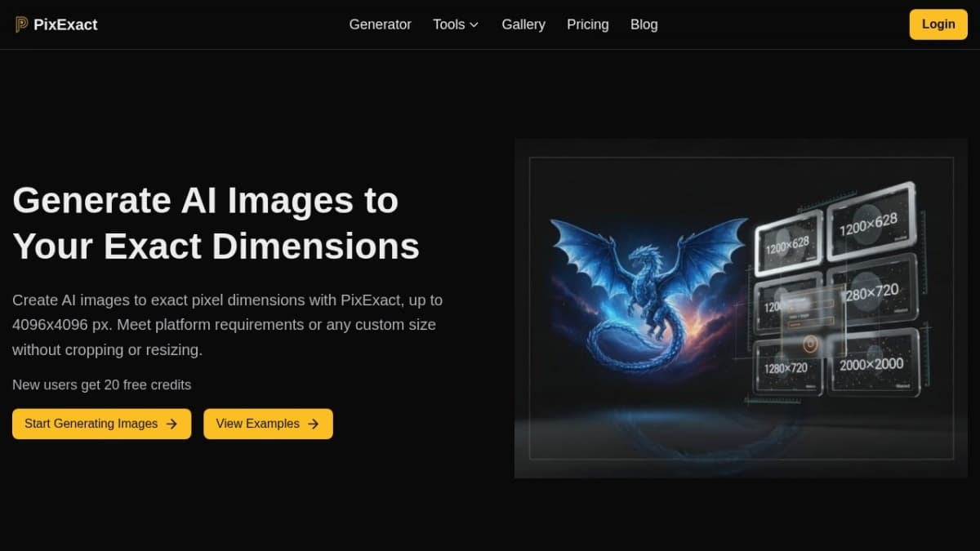Open the Gallery page from the navbar

(x=523, y=24)
